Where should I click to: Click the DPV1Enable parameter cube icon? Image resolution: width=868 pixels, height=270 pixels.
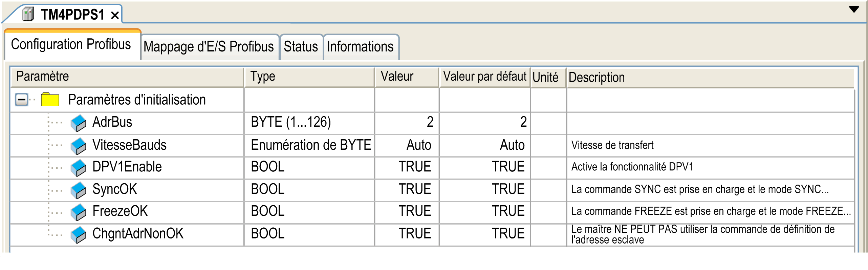pyautogui.click(x=78, y=167)
